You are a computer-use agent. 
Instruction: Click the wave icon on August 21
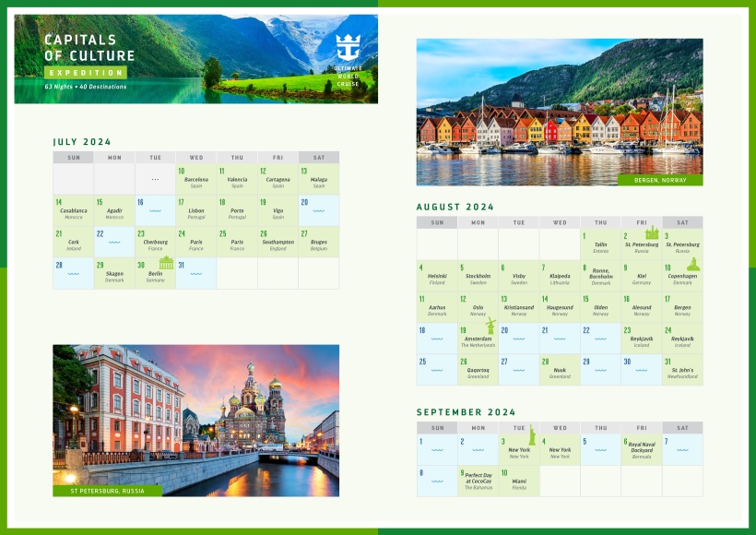pos(560,339)
